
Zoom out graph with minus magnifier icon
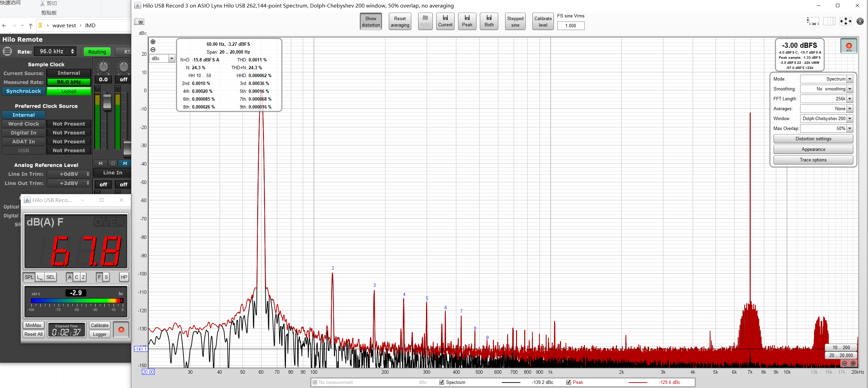point(153,49)
